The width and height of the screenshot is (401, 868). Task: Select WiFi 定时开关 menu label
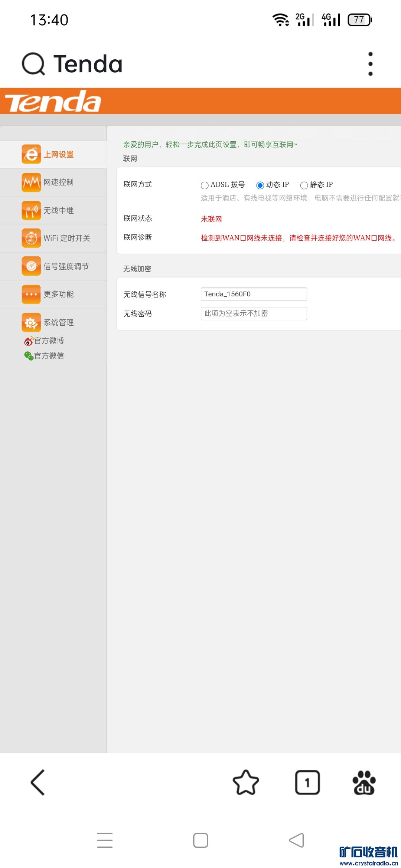click(x=67, y=238)
